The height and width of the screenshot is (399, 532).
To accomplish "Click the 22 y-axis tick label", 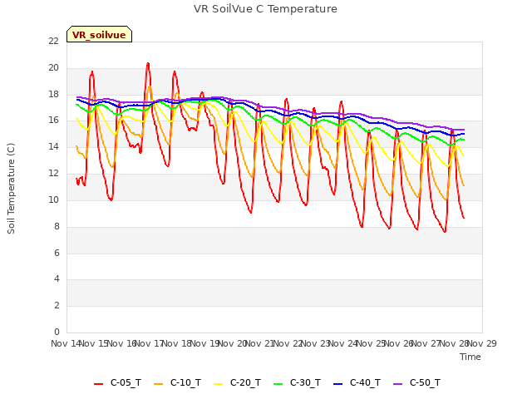I will (x=53, y=41).
